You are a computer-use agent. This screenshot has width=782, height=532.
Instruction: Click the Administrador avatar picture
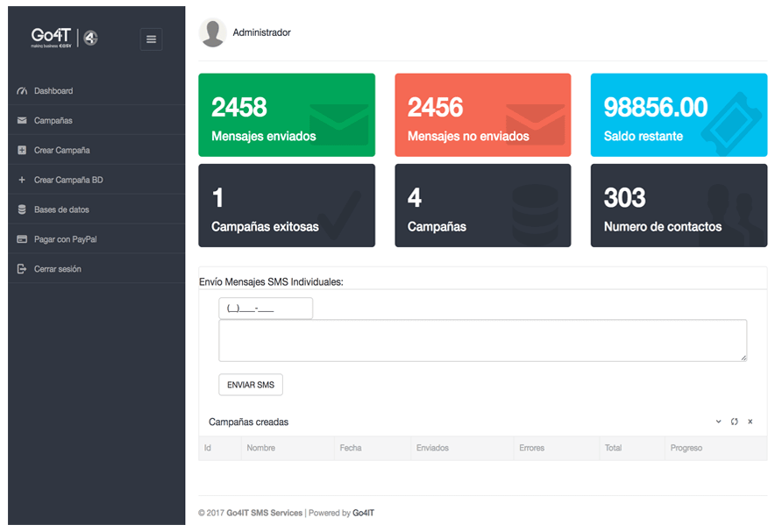(213, 32)
